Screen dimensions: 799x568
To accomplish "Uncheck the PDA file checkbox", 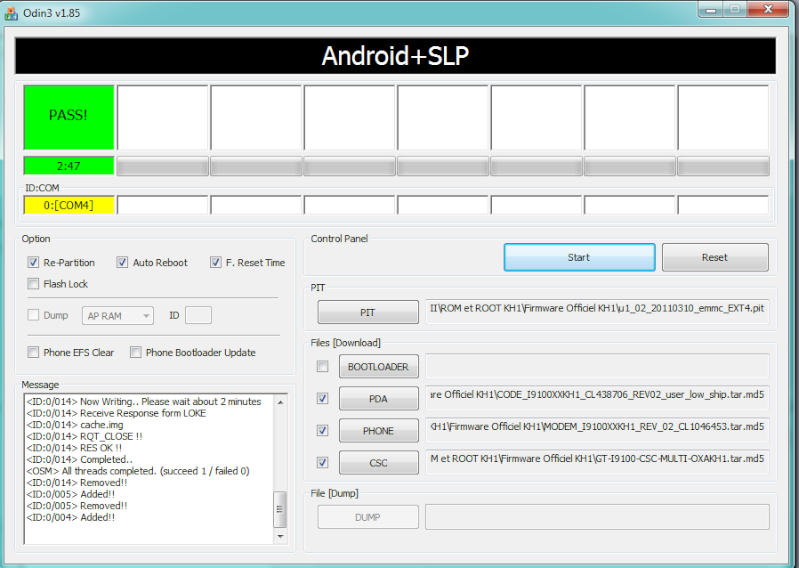I will pyautogui.click(x=323, y=398).
